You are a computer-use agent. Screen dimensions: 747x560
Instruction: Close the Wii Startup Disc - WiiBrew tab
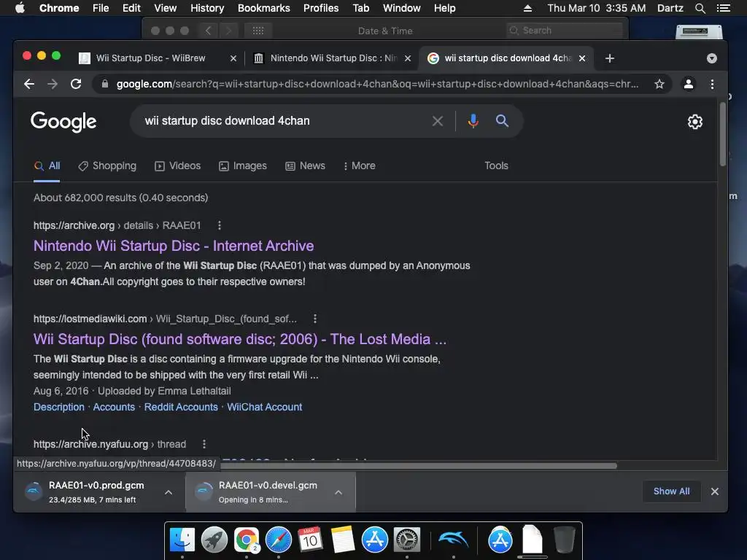coord(233,58)
